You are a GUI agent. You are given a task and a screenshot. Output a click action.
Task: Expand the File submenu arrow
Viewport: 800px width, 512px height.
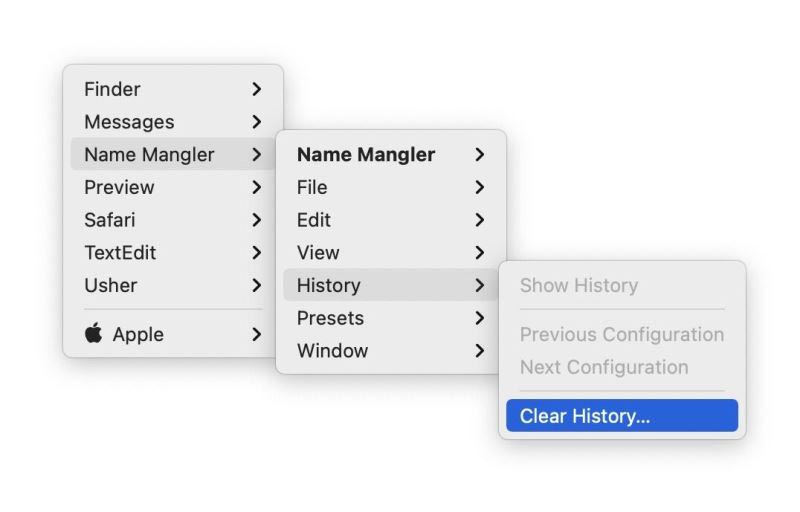pos(479,187)
